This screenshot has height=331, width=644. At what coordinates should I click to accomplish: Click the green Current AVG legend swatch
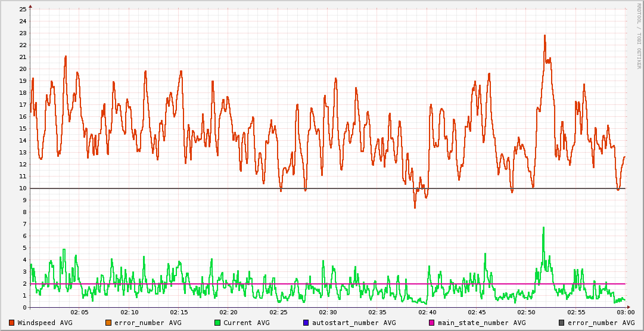(217, 323)
